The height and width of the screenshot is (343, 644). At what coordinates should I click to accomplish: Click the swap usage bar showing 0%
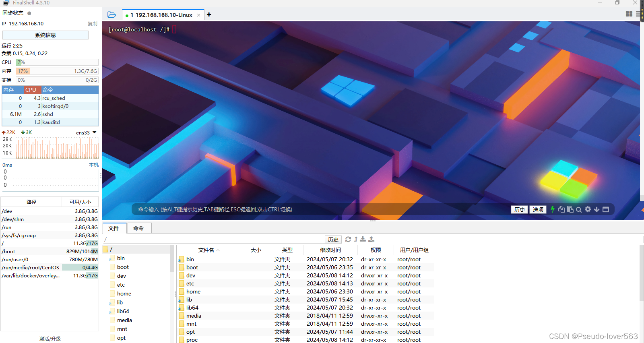point(57,80)
